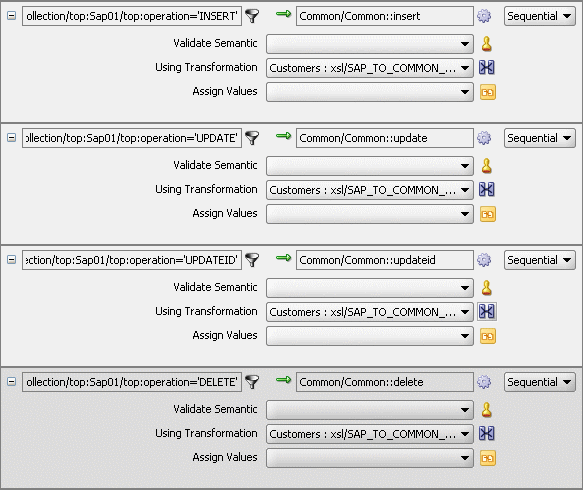Click the UPDATE filter expression field
The height and width of the screenshot is (490, 583).
point(132,138)
